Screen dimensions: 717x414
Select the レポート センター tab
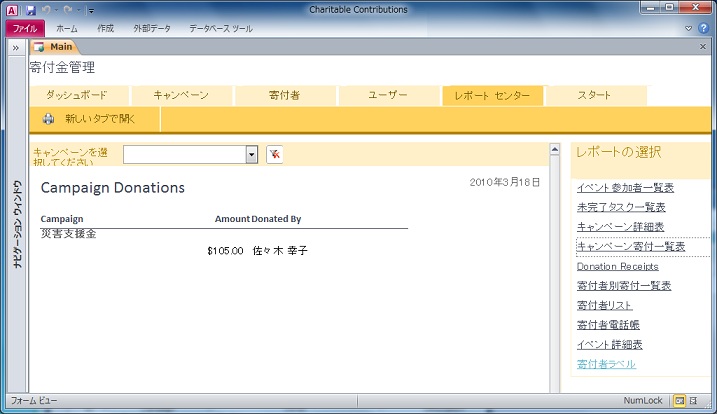click(492, 95)
